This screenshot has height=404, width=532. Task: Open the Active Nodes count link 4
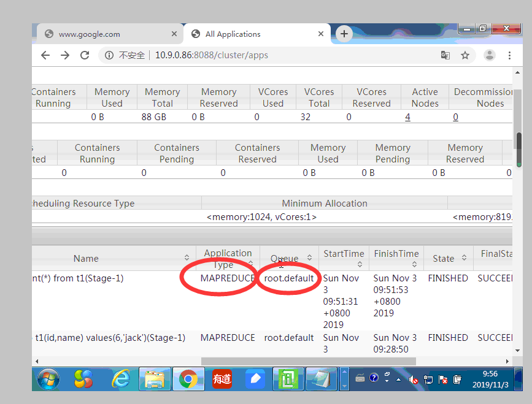407,116
